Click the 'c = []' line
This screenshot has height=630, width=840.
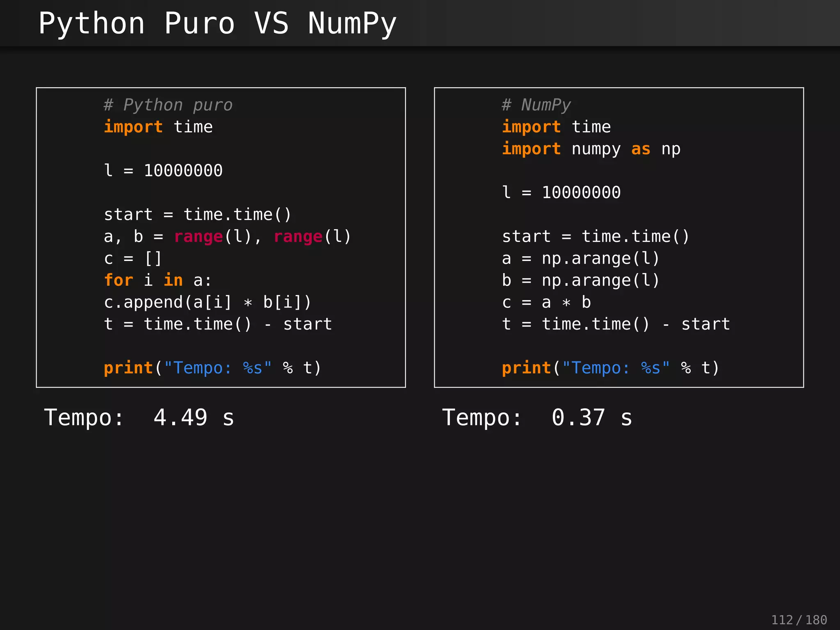click(x=133, y=258)
